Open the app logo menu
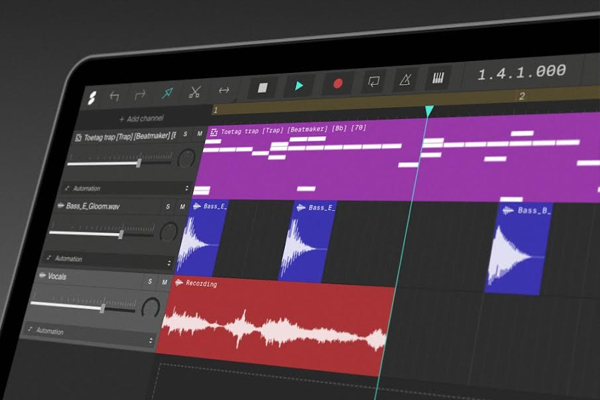Screen dimensions: 600x400 tap(91, 98)
